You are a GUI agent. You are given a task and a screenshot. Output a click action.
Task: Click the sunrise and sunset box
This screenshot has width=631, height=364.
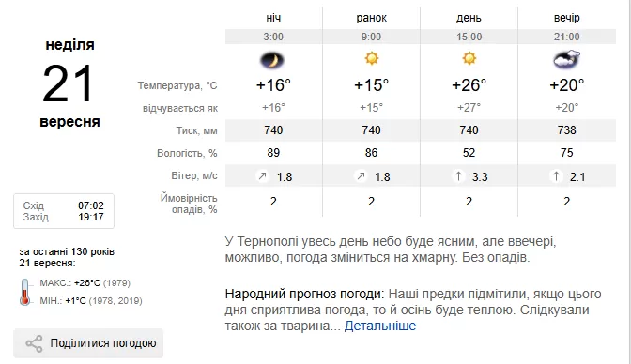[x=64, y=211]
